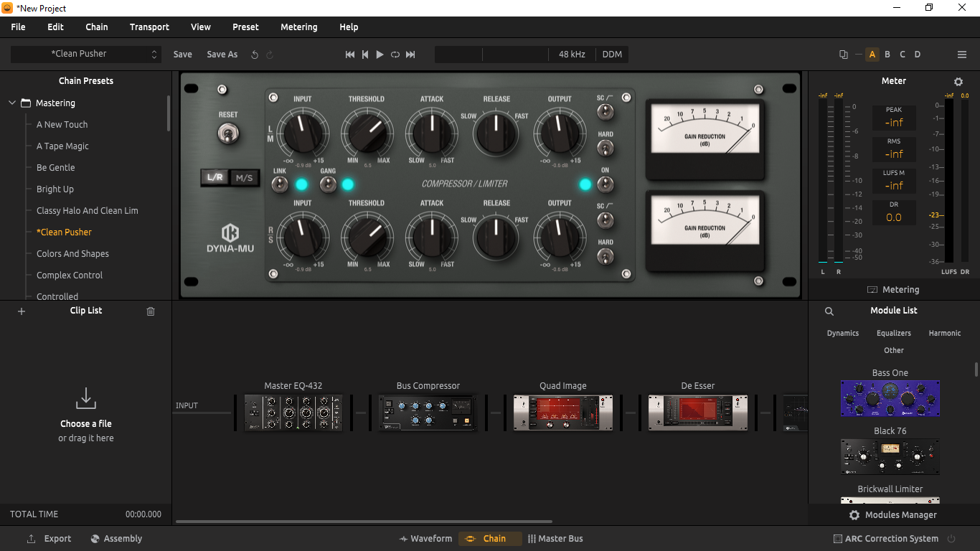Switch Dyna-Mu to M/S mode
Image resolution: width=980 pixels, height=551 pixels.
click(245, 178)
